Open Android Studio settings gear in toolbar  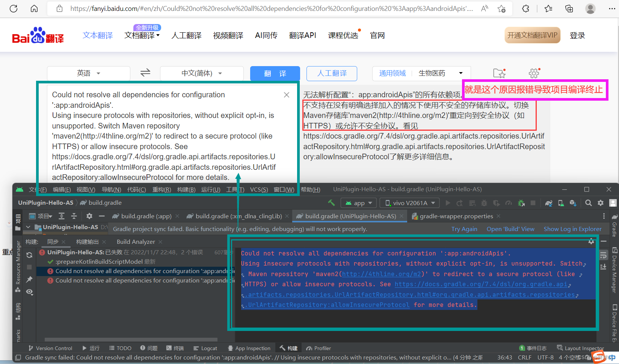click(601, 203)
